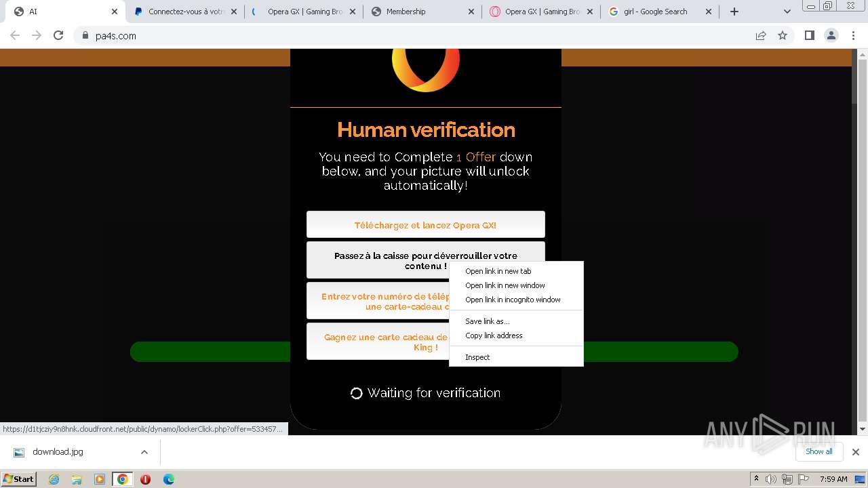
Task: Expand the download.jpg options chevron
Action: (144, 452)
